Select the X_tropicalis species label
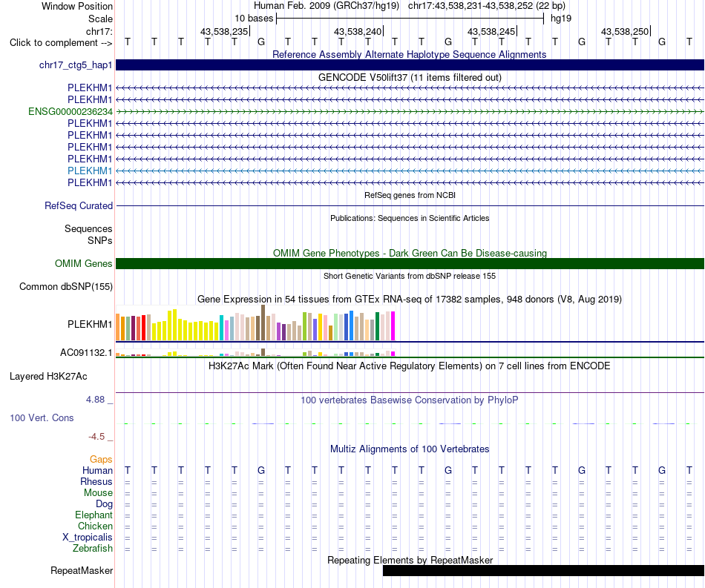This screenshot has height=588, width=705. 88,538
